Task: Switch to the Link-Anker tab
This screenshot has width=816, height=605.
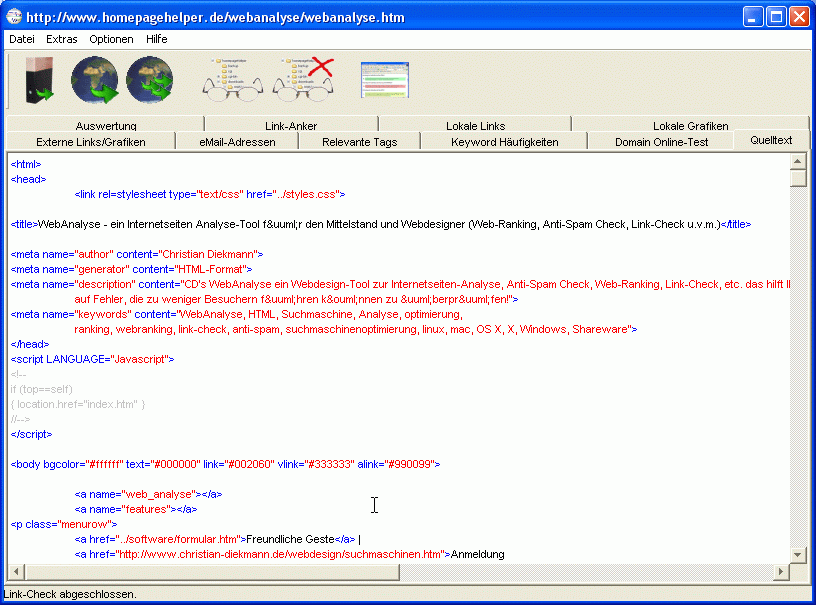Action: 291,126
